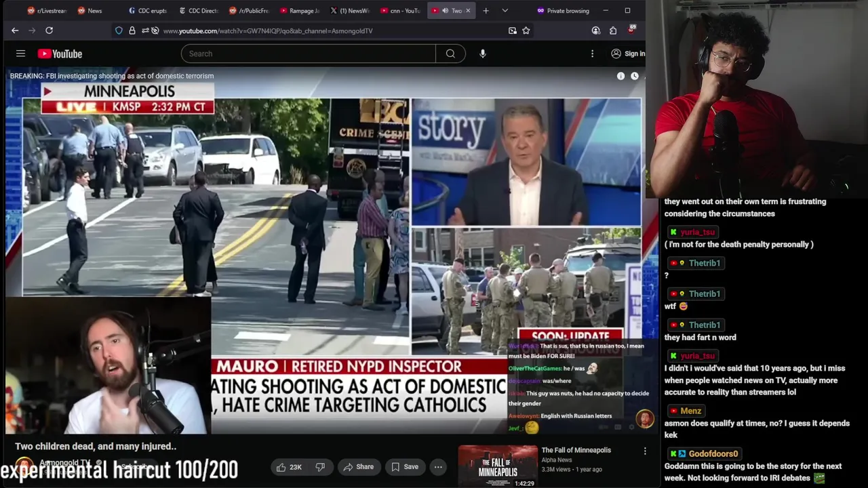The width and height of the screenshot is (868, 488).
Task: Click the YouTube search field
Action: [x=309, y=54]
